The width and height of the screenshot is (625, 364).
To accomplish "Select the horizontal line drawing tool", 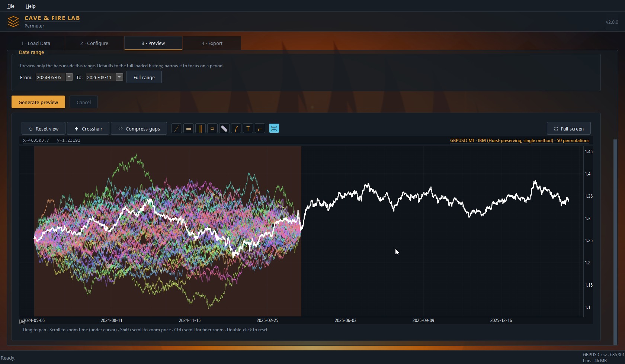I will [189, 129].
